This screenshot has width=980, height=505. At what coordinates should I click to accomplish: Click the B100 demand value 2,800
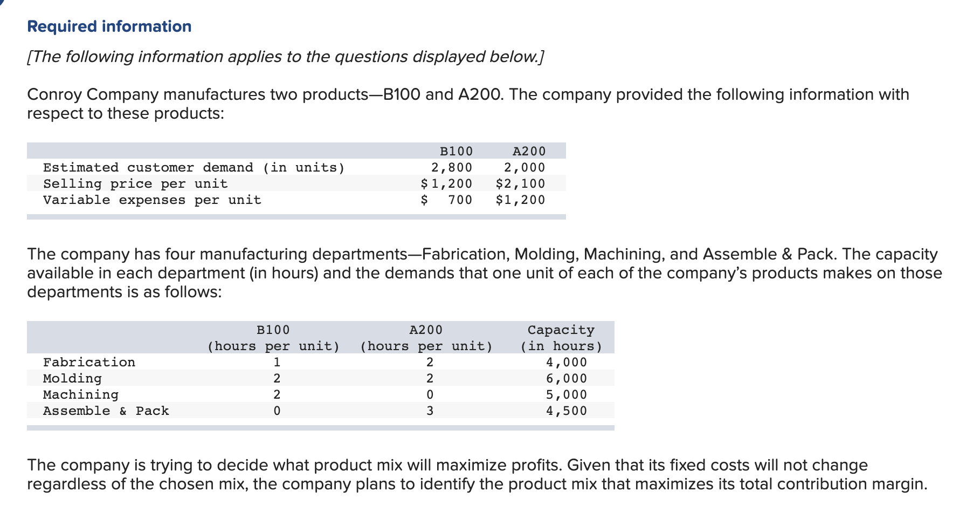(x=452, y=167)
